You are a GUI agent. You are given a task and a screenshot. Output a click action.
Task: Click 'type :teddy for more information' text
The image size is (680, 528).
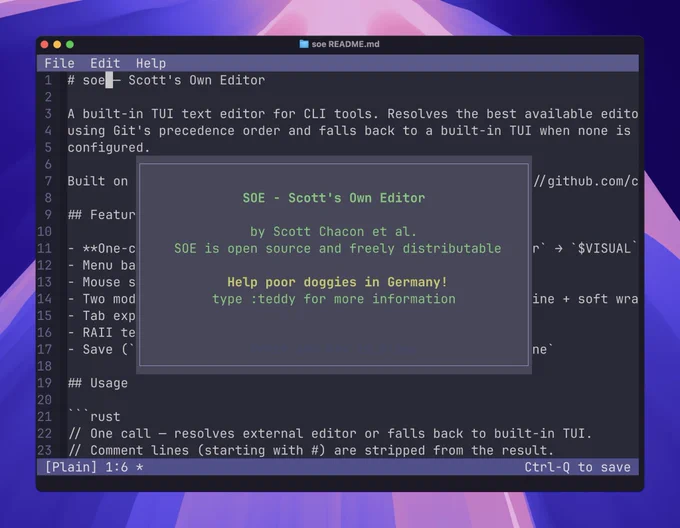(334, 299)
